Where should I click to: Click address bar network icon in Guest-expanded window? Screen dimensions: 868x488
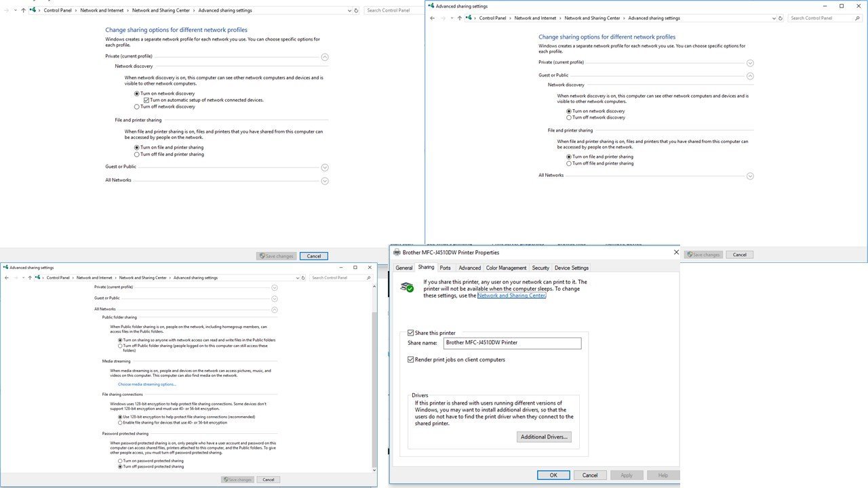pyautogui.click(x=468, y=18)
